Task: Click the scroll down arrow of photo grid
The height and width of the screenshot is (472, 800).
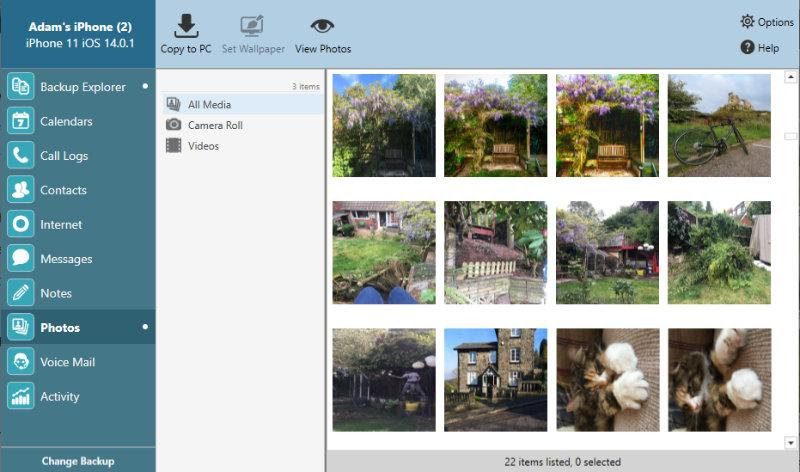Action: click(x=790, y=441)
